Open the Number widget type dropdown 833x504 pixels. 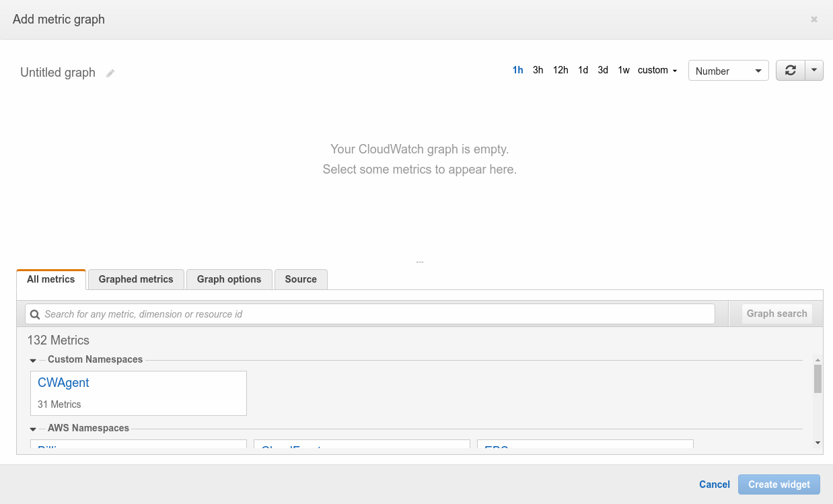pyautogui.click(x=729, y=71)
